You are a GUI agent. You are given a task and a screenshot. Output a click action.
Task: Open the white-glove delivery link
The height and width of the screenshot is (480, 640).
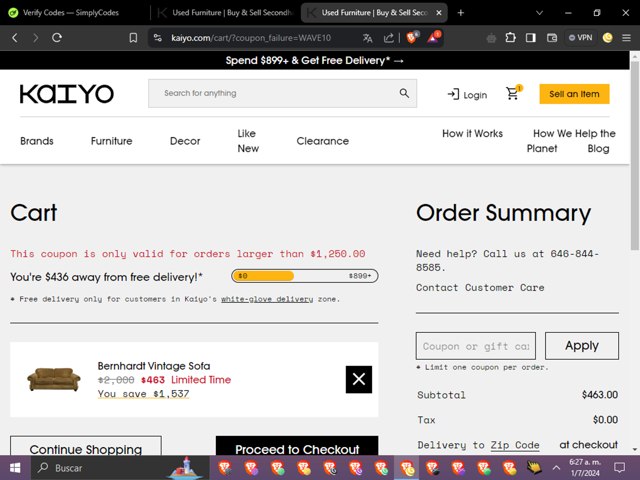[x=267, y=299]
